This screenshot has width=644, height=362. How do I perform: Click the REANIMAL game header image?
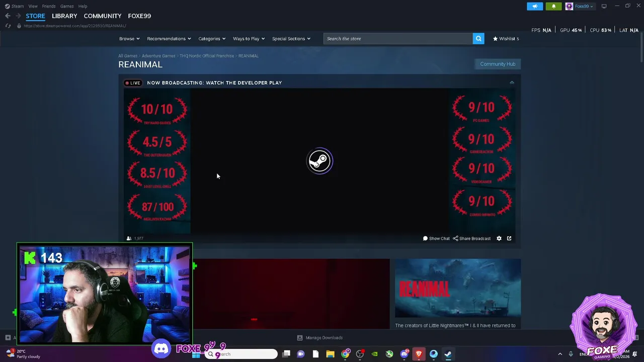click(458, 289)
